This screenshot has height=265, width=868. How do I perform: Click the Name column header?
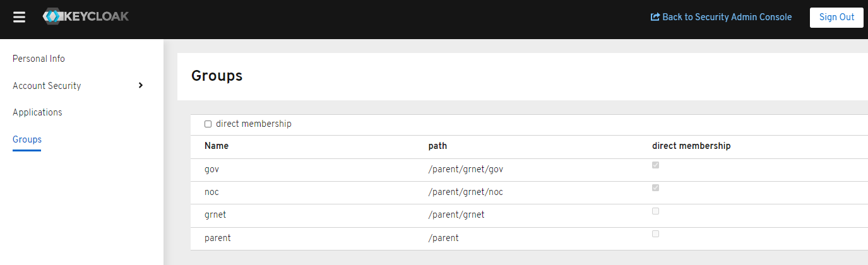coord(217,146)
